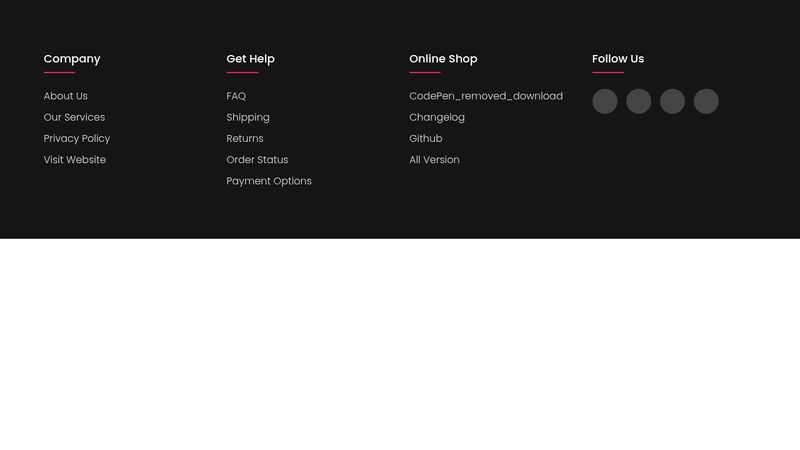800x450 pixels.
Task: Open the FAQ link
Action: (x=236, y=96)
